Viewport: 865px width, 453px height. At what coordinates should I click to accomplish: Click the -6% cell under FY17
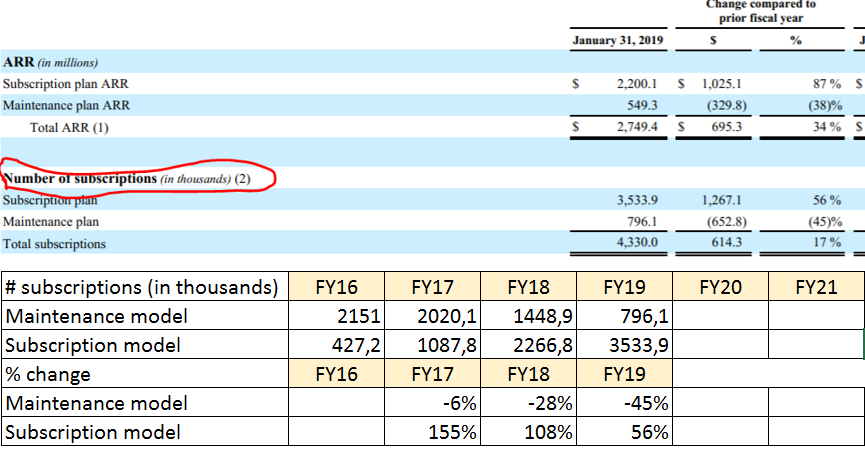coord(431,403)
